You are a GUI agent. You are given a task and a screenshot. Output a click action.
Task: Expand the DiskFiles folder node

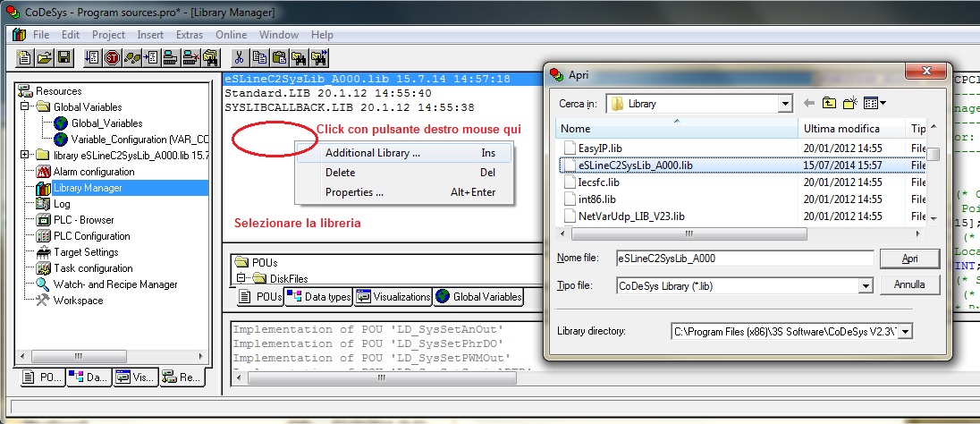241,277
